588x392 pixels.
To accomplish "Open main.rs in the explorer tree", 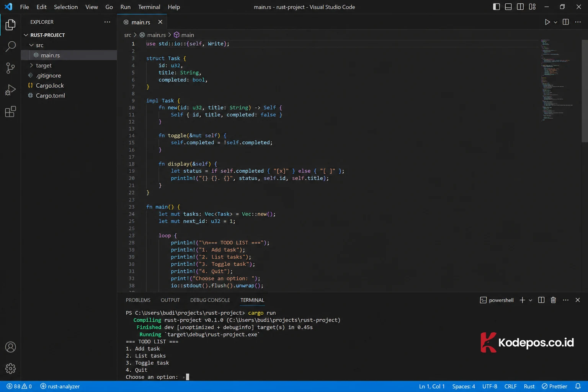I will click(69, 55).
